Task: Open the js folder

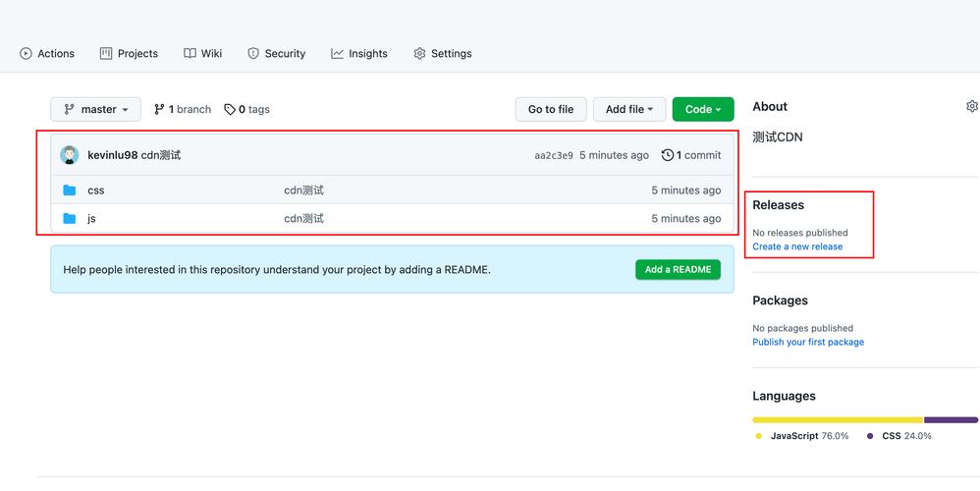Action: pyautogui.click(x=91, y=219)
